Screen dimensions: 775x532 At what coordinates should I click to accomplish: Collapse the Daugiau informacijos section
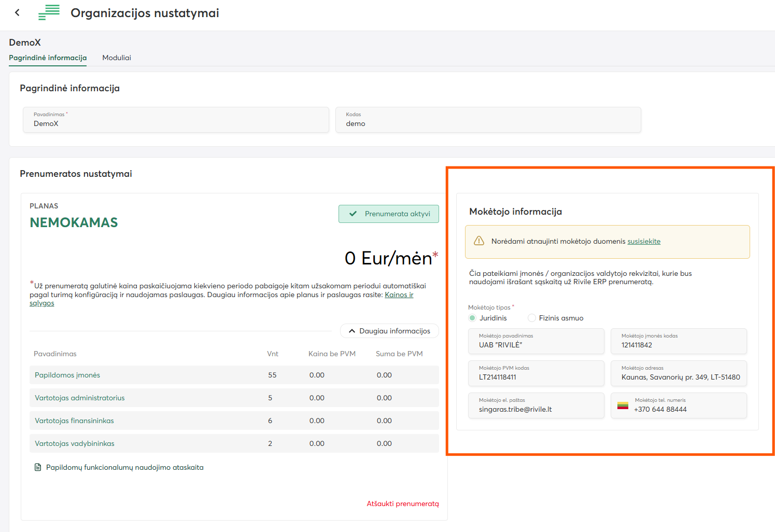pyautogui.click(x=389, y=331)
